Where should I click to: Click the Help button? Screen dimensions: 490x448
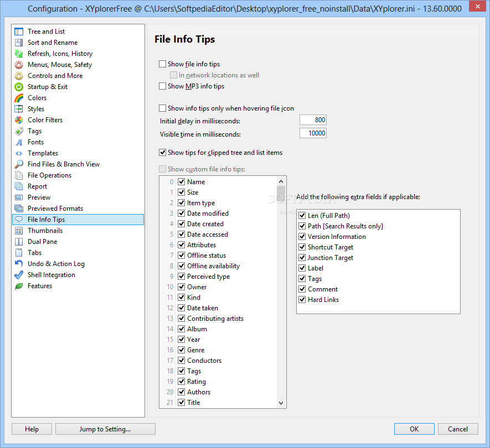pos(32,429)
